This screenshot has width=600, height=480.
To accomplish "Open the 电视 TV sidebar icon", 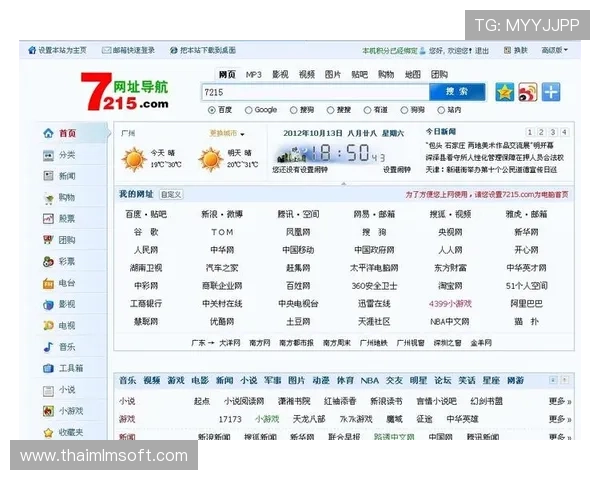I will (x=49, y=326).
